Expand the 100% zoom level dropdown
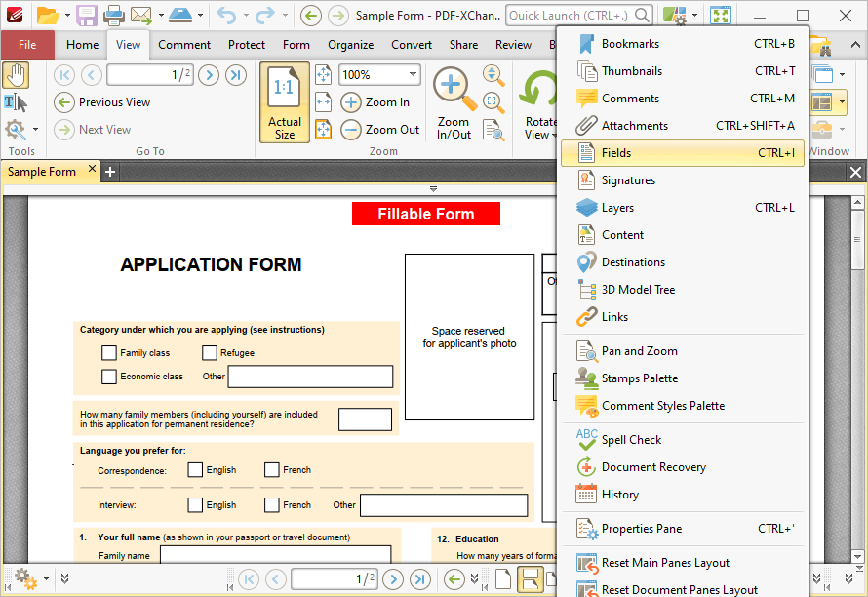Viewport: 868px width, 597px height. click(413, 74)
